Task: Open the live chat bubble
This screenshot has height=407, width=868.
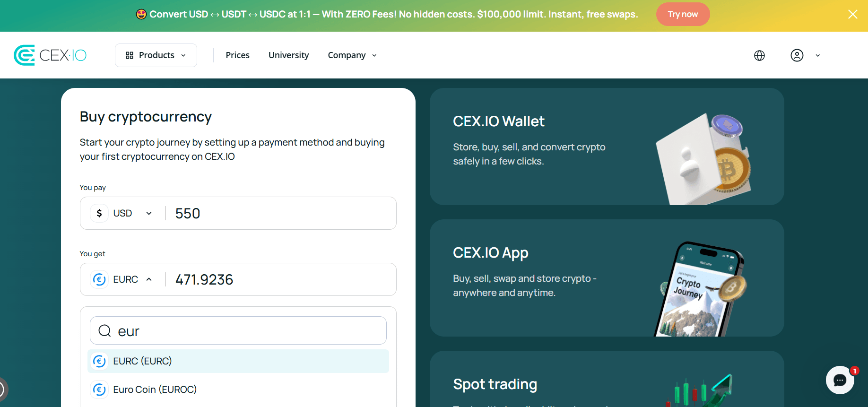Action: pyautogui.click(x=840, y=380)
